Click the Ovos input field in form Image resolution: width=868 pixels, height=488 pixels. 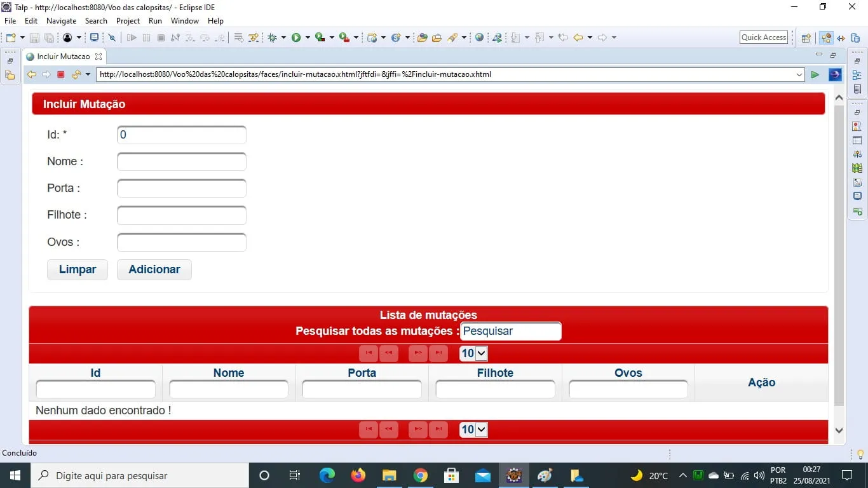(182, 243)
